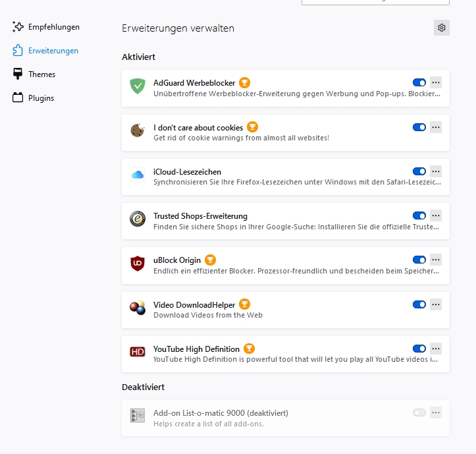Disable the AdGuard Werbeblocker extension toggle
Screen dimensions: 476x454
click(x=419, y=82)
